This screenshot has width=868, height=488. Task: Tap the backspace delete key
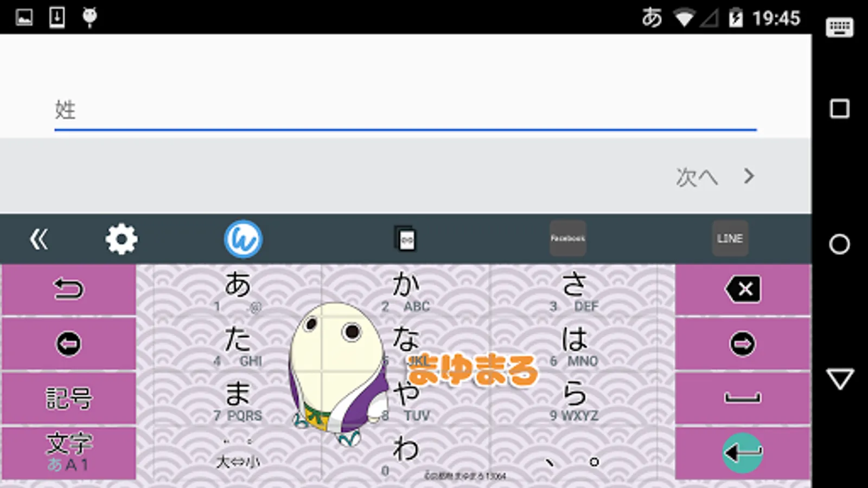[x=743, y=289]
